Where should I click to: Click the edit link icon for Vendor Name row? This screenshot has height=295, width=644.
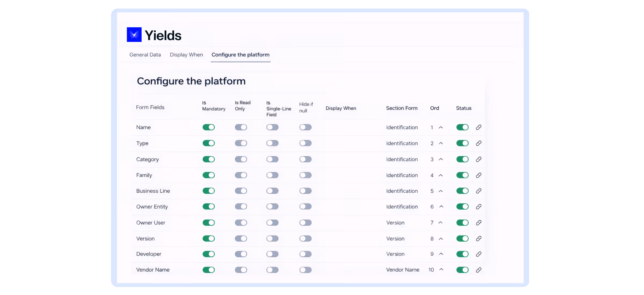(x=478, y=270)
